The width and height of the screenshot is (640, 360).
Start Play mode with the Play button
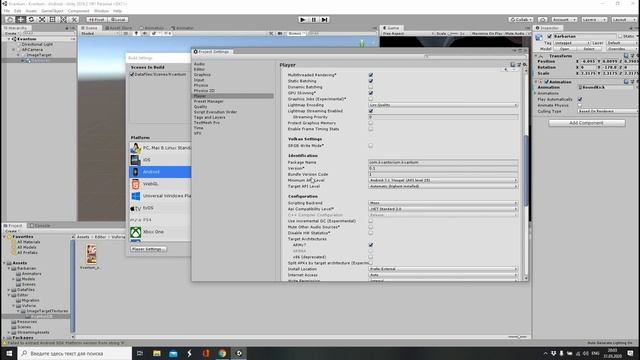click(302, 20)
